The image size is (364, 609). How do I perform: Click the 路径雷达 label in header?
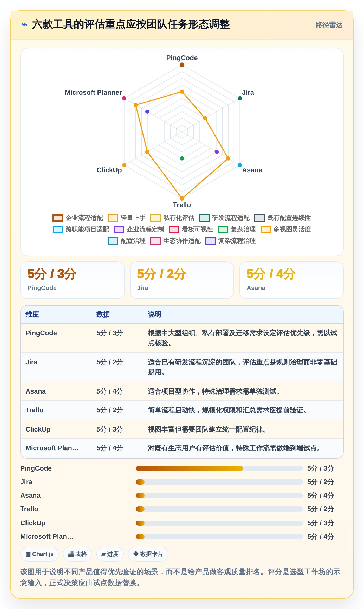[329, 25]
